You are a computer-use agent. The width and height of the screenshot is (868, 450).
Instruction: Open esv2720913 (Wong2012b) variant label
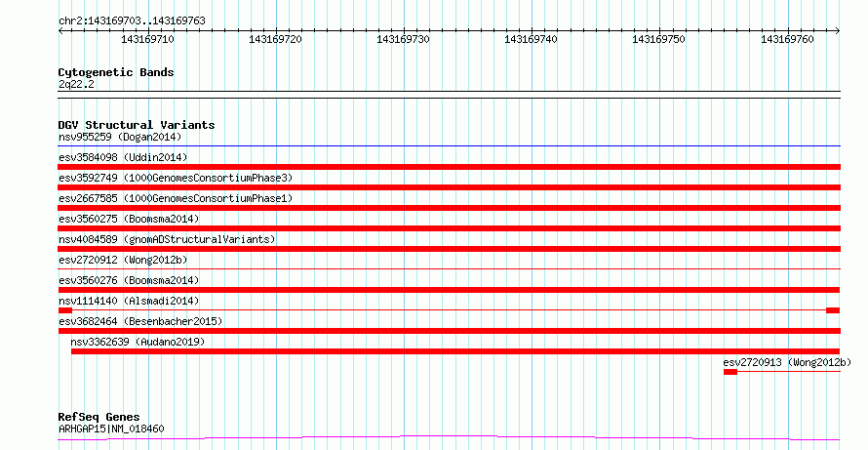[x=787, y=362]
